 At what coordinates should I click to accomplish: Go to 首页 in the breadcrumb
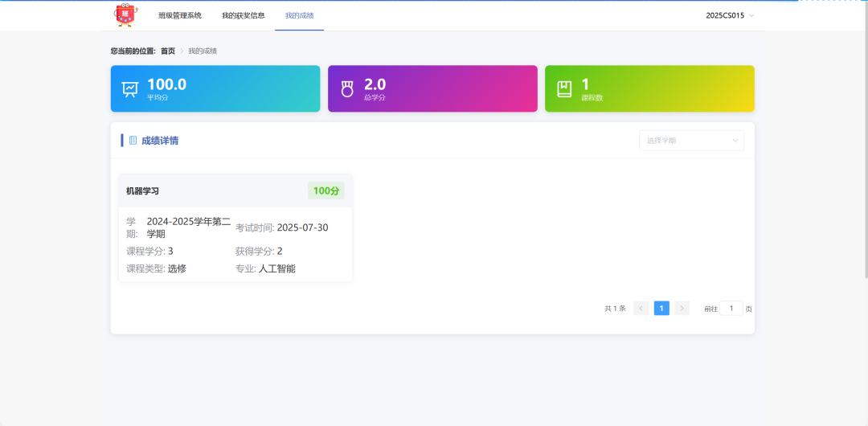pos(168,51)
